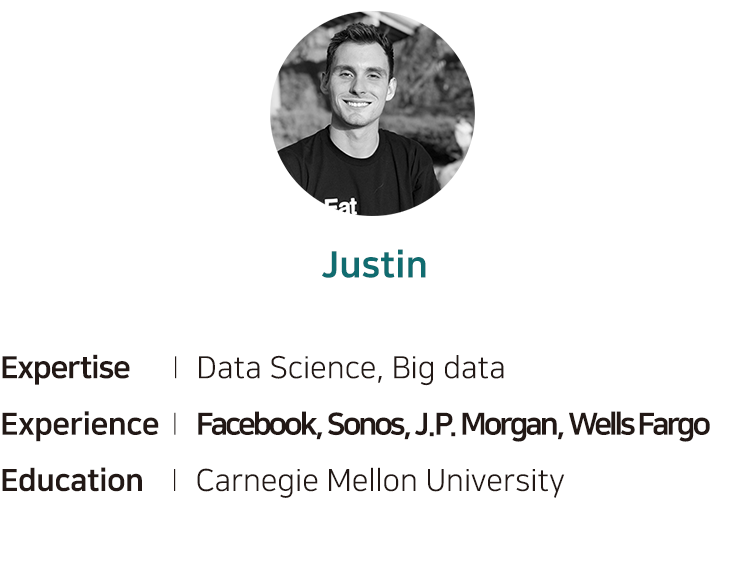Viewport: 744px width, 573px height.
Task: Click the word 'Carnegie' in the education line
Action: tap(257, 481)
